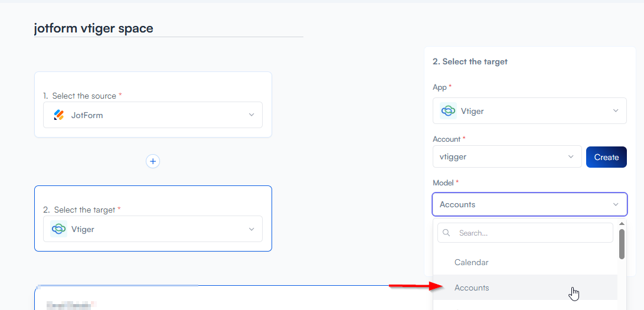This screenshot has height=310, width=644.
Task: Expand the left Vtiger target dropdown chevron
Action: 251,229
